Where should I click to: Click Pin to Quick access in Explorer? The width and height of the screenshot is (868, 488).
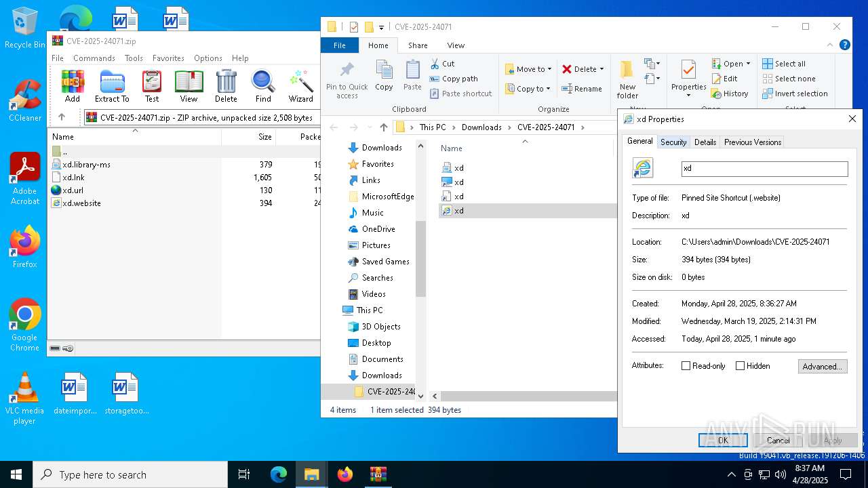tap(347, 81)
